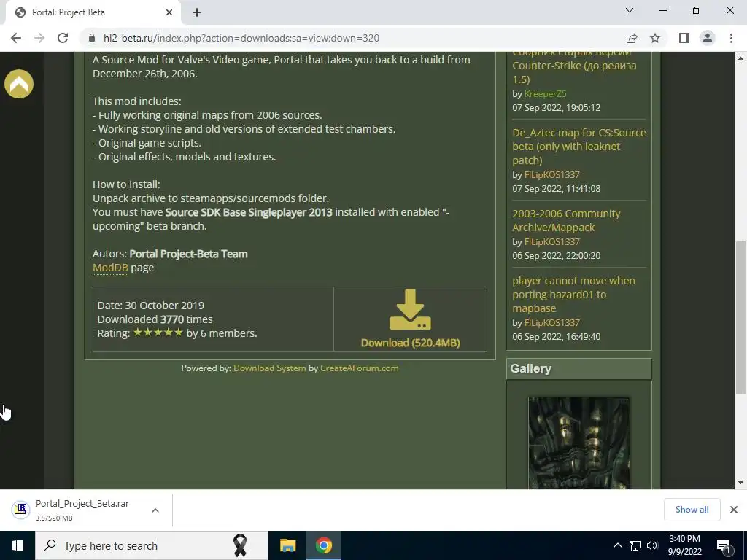Open Counter-Strike (до релиза 1.5) post link
The height and width of the screenshot is (560, 747).
[575, 66]
